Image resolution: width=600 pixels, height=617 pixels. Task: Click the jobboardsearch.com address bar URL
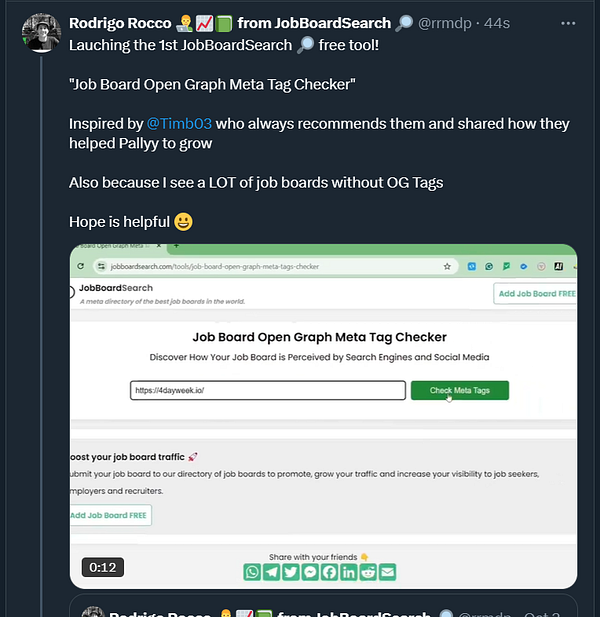(215, 266)
